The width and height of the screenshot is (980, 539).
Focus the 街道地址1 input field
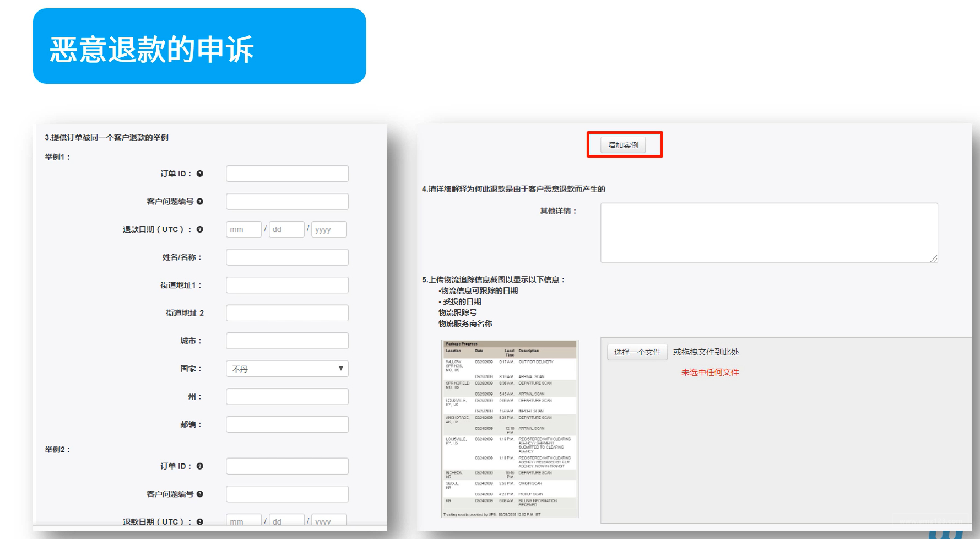287,285
